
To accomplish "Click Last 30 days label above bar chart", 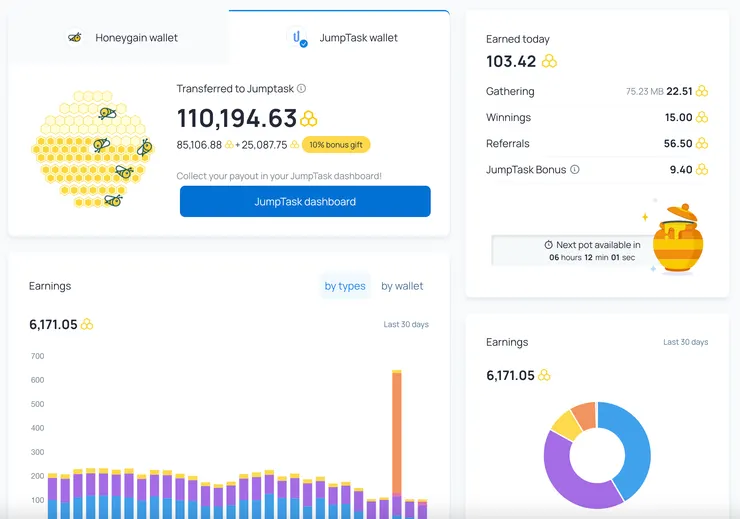I will click(x=406, y=324).
